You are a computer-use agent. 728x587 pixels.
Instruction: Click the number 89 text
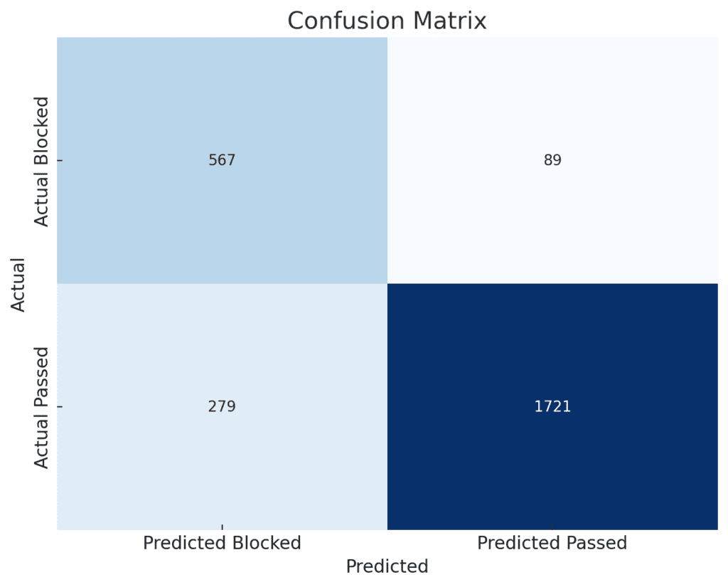[x=552, y=160]
